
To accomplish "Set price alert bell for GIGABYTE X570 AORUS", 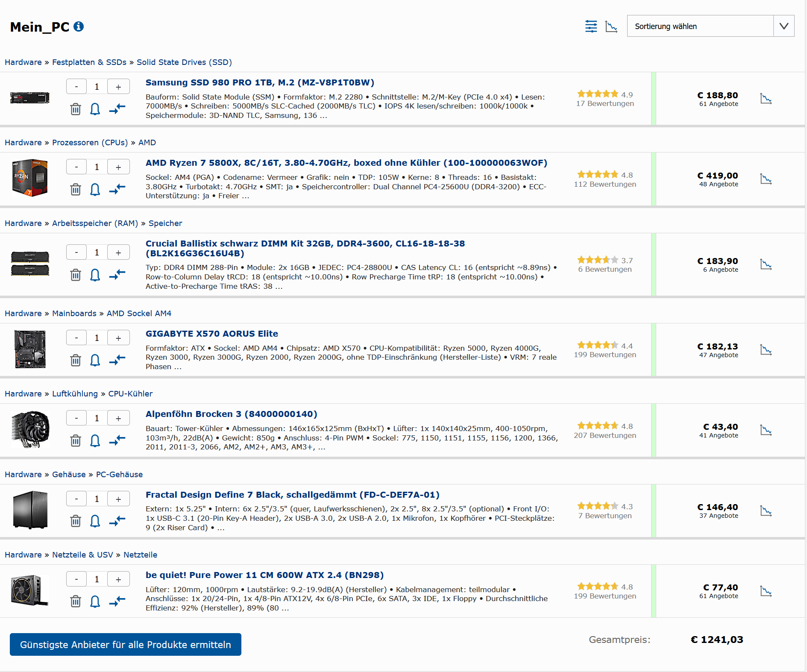I will tap(95, 361).
